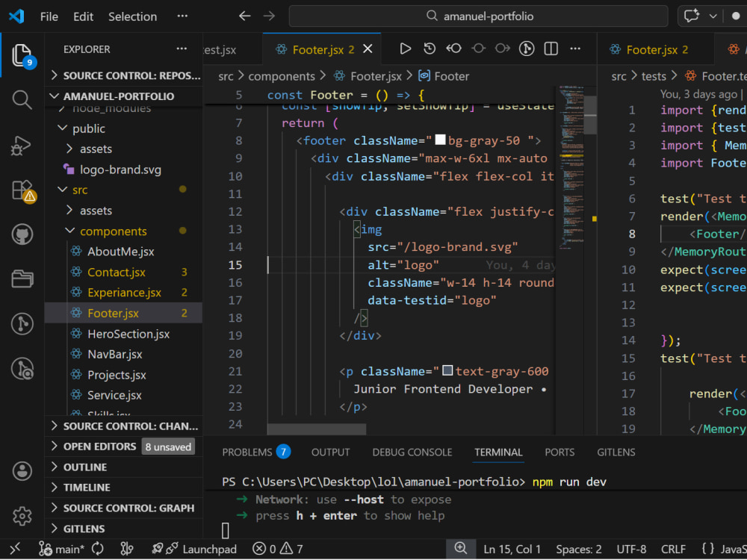Go back using the navigation arrow

click(x=245, y=16)
